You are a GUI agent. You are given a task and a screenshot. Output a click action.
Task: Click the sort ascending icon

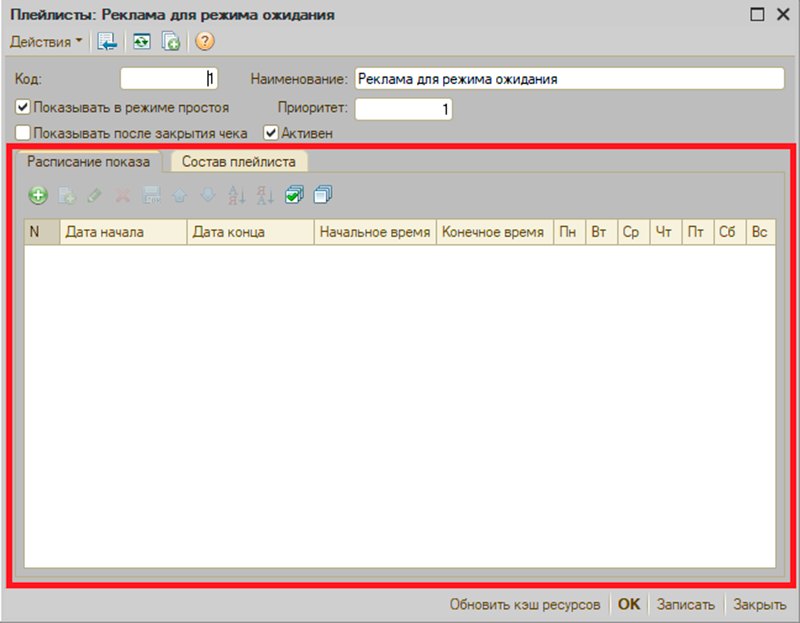(236, 195)
